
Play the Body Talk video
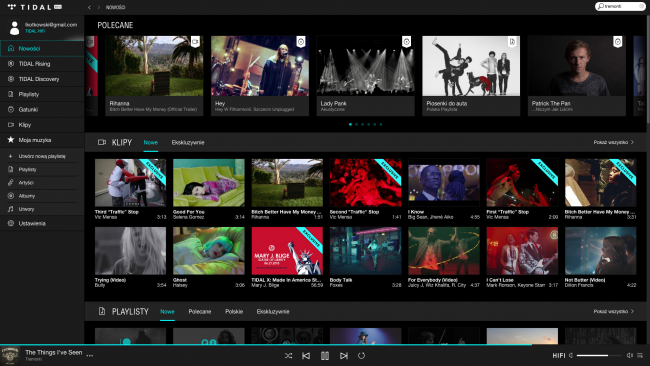pos(365,251)
